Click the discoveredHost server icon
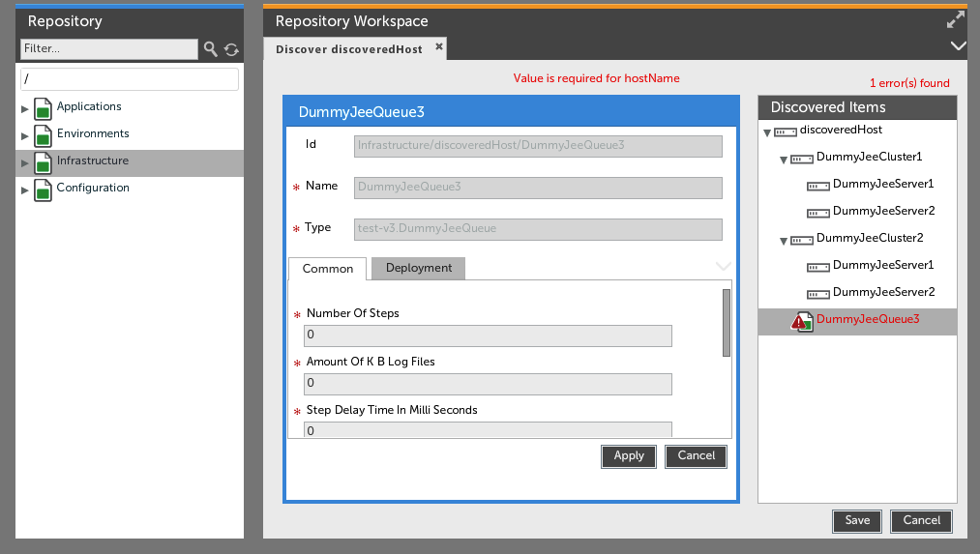Viewport: 980px width, 554px height. [x=786, y=131]
